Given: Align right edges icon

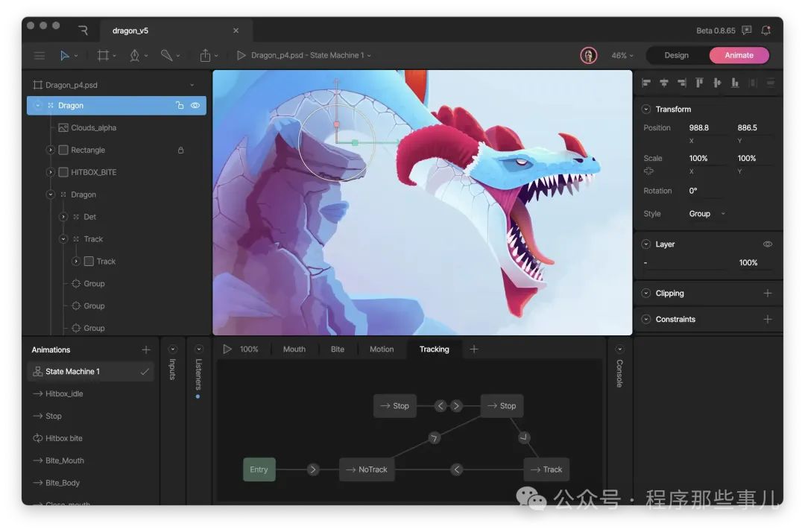Looking at the screenshot, I should [x=682, y=83].
